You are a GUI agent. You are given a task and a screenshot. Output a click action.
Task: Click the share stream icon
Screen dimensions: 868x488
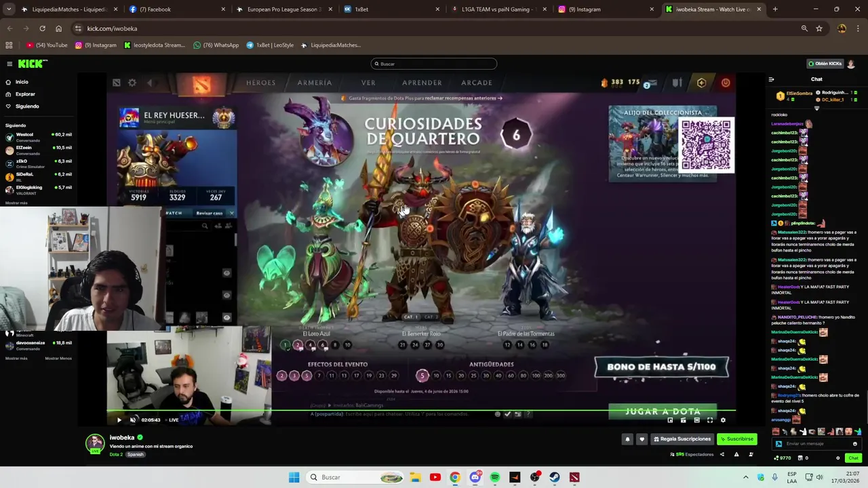722,454
